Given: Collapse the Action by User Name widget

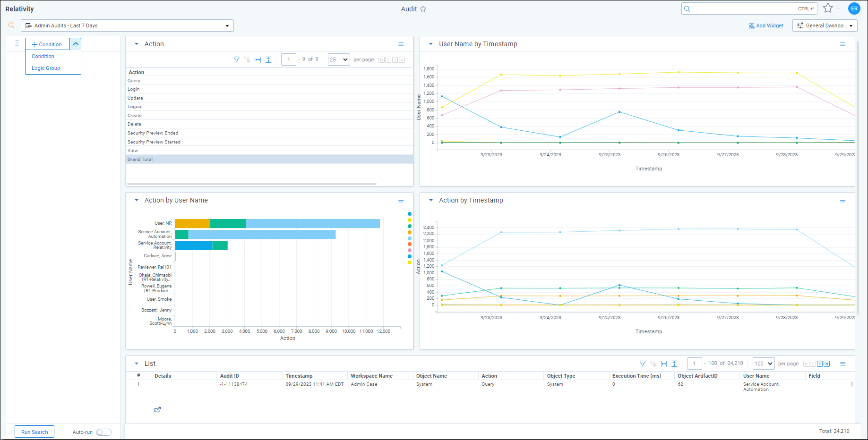Looking at the screenshot, I should point(137,200).
